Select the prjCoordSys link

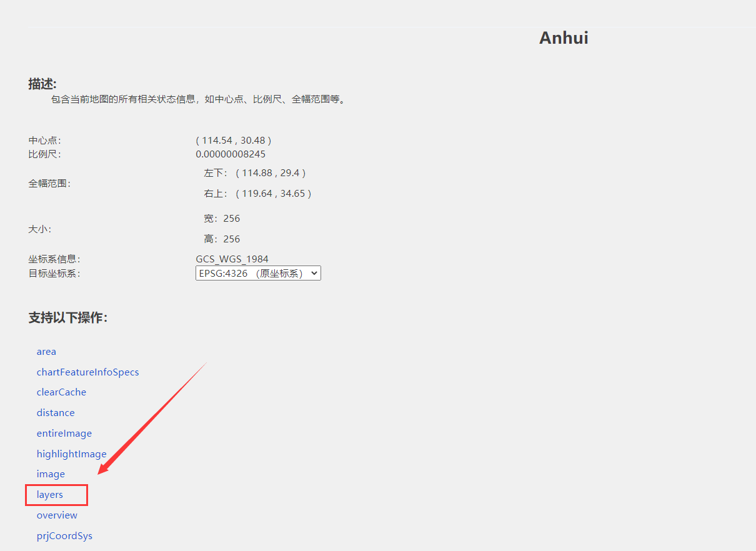(64, 536)
